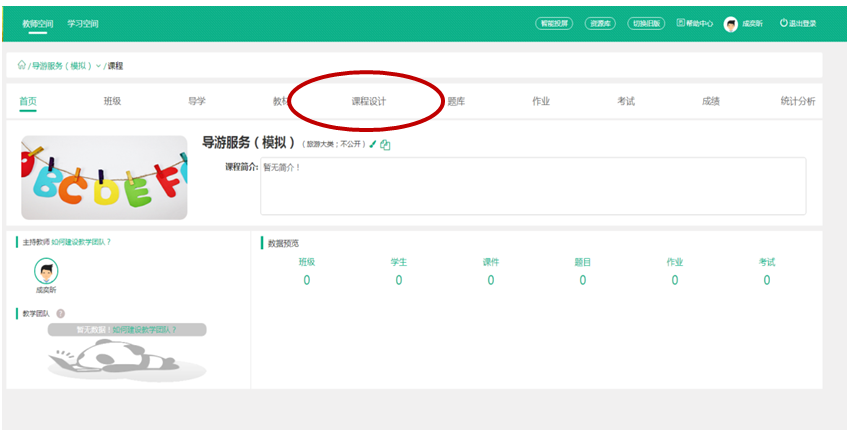
Task: Open 学习空间 in top navigation
Action: [x=83, y=23]
